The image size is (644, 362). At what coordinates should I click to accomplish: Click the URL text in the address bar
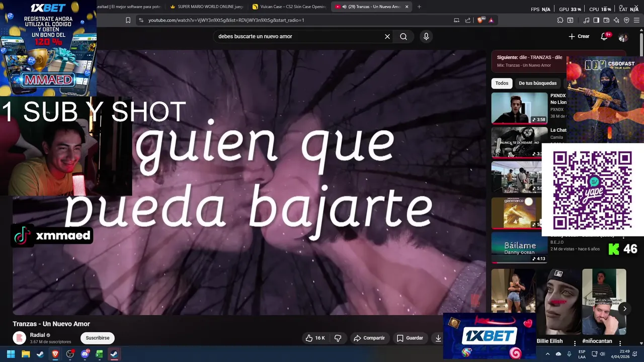point(226,20)
